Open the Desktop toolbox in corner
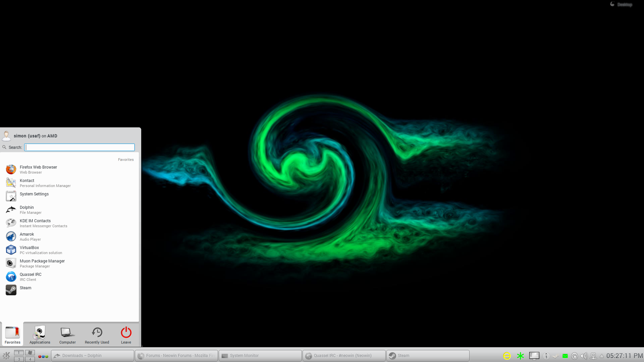Viewport: 644px width, 362px height. 621,4
